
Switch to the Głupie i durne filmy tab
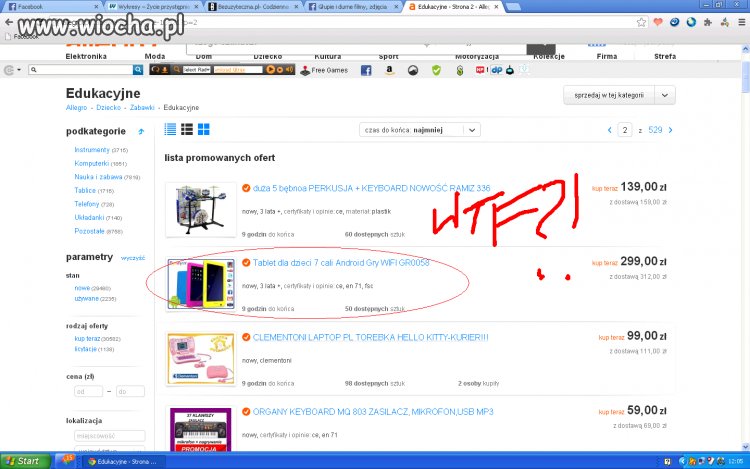click(353, 7)
